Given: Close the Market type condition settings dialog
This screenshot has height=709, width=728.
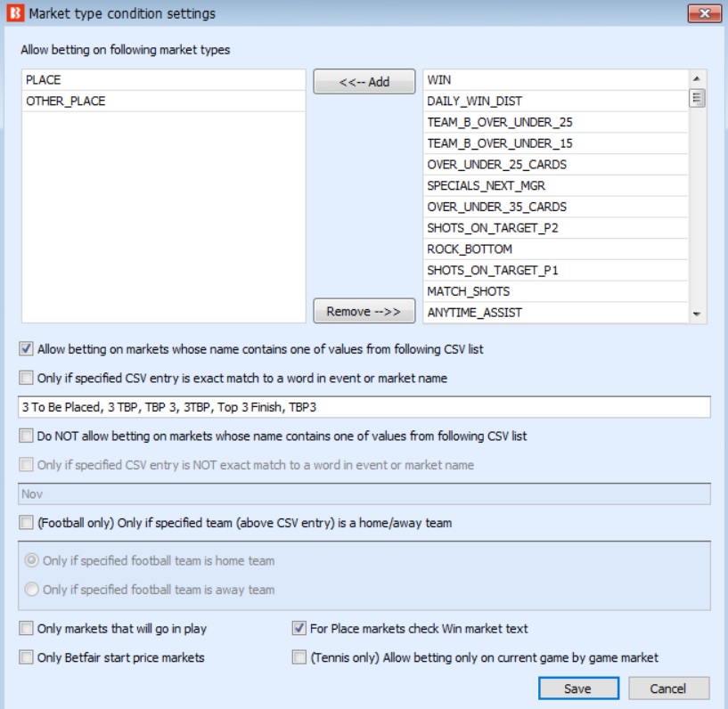Looking at the screenshot, I should (x=704, y=13).
